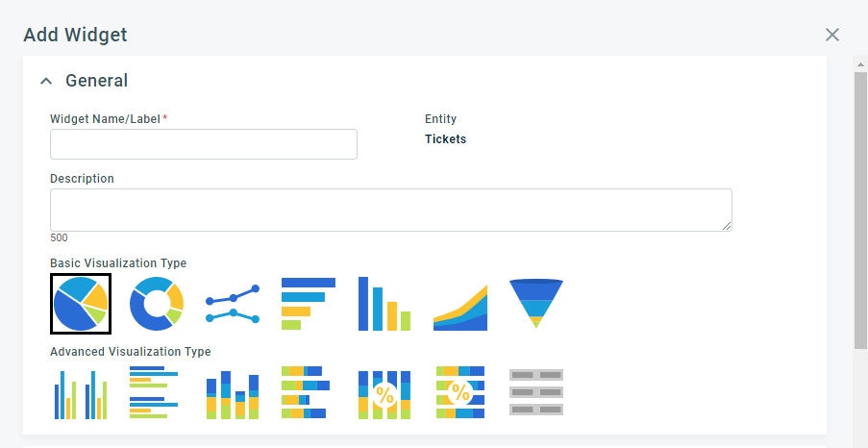This screenshot has height=448, width=868.
Task: Click the Widget Name/Label input field
Action: (x=204, y=144)
